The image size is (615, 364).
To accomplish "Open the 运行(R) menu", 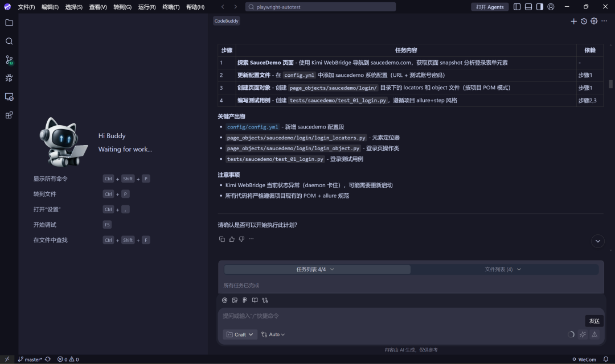I will click(x=147, y=7).
